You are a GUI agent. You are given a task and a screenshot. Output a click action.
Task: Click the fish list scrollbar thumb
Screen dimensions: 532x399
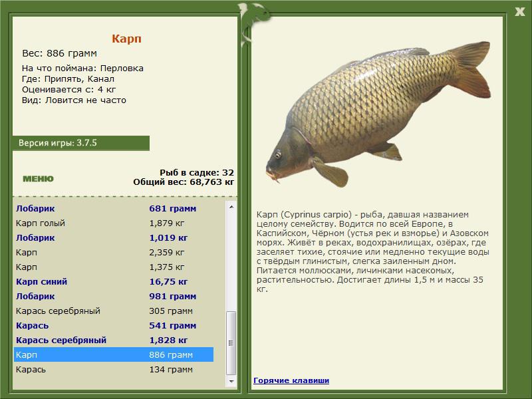click(x=231, y=342)
